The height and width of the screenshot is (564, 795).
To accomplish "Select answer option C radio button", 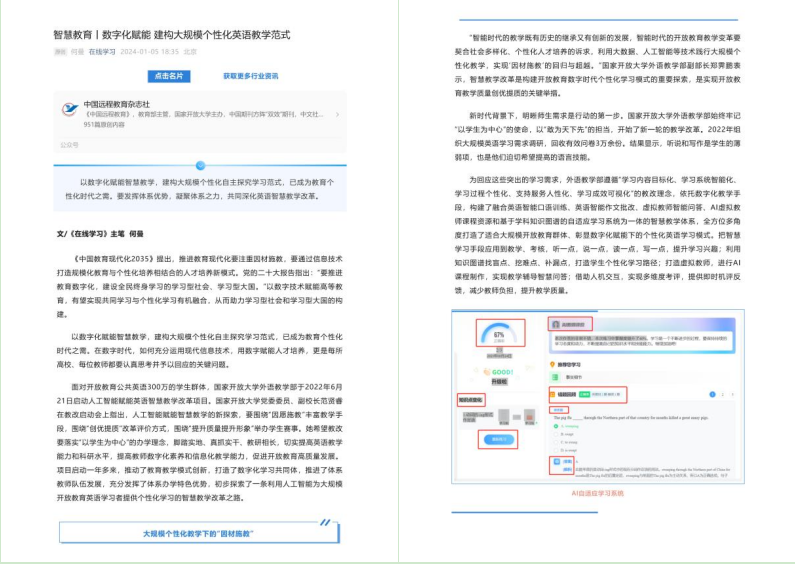I will click(x=556, y=442).
